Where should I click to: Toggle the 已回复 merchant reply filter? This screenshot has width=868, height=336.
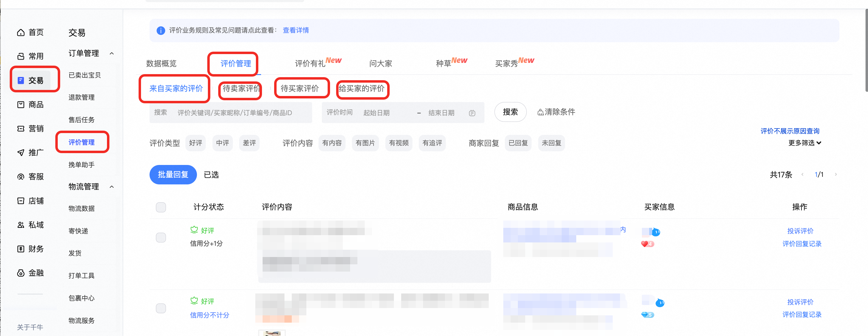[518, 143]
